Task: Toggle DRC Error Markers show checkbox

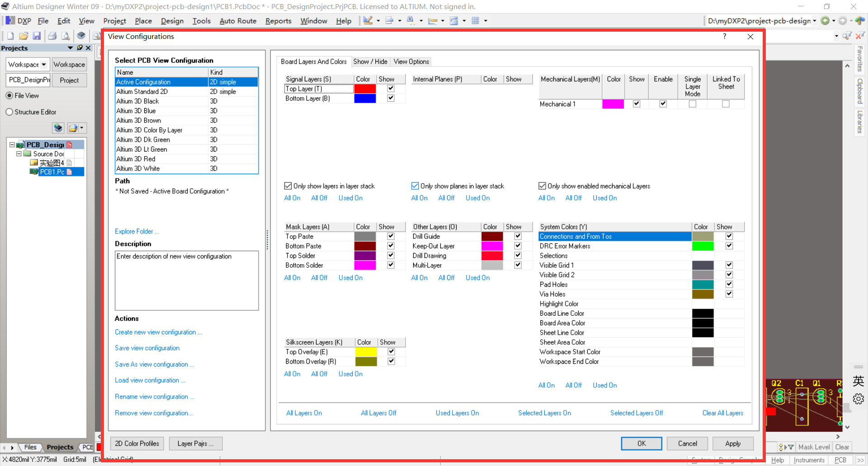Action: 729,246
